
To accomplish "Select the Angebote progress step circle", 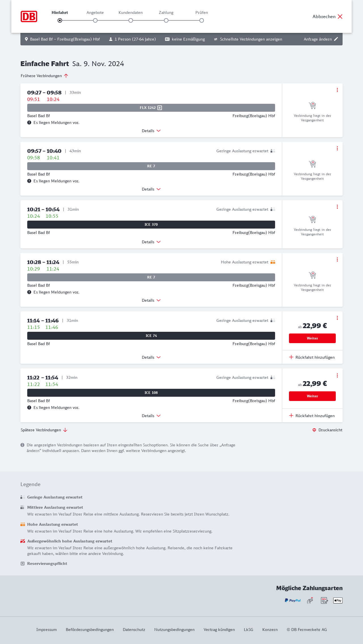I will click(95, 20).
